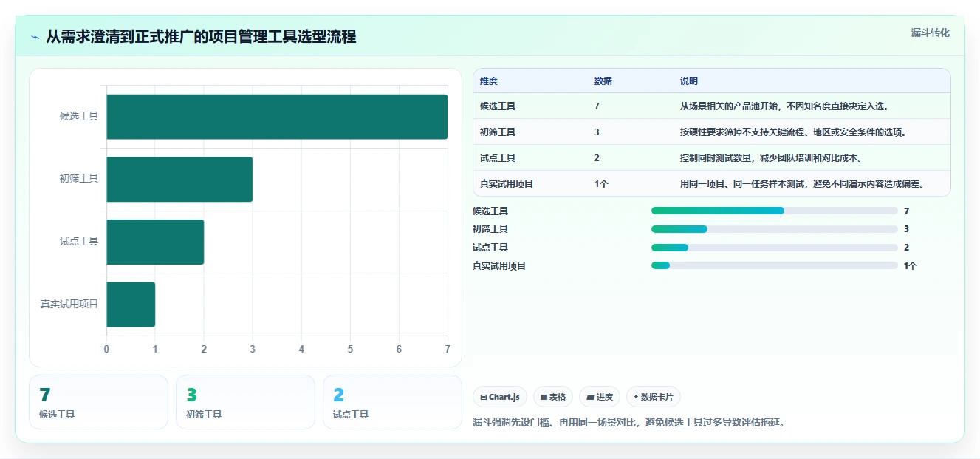Open the stat card showing 2 试点工具
The height and width of the screenshot is (459, 980).
click(x=392, y=402)
